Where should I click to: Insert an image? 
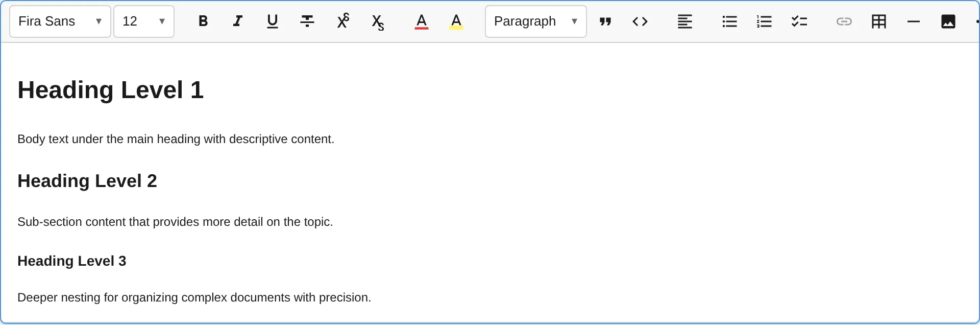click(x=948, y=21)
